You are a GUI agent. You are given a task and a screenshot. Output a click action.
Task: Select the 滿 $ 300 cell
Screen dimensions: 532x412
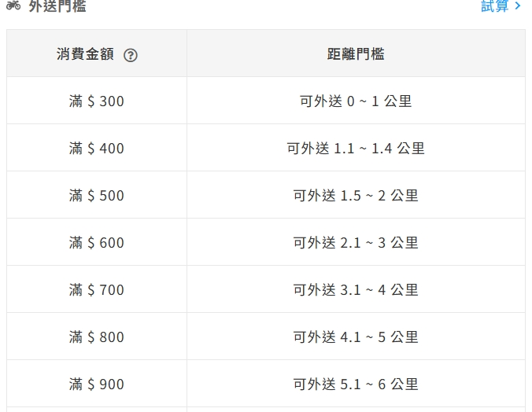(97, 101)
